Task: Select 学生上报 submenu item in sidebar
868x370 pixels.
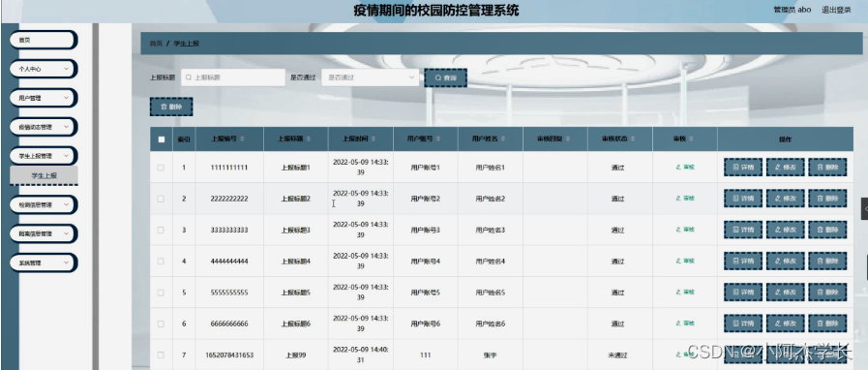Action: point(44,175)
